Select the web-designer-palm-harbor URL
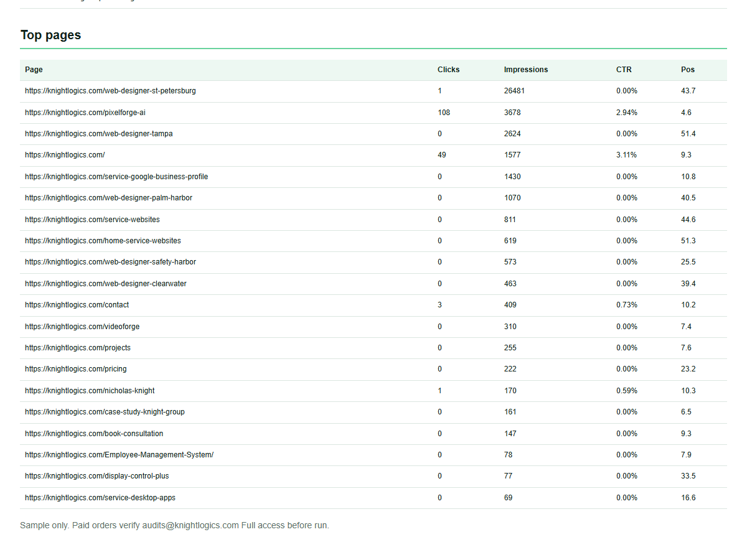Image resolution: width=747 pixels, height=560 pixels. coord(109,198)
